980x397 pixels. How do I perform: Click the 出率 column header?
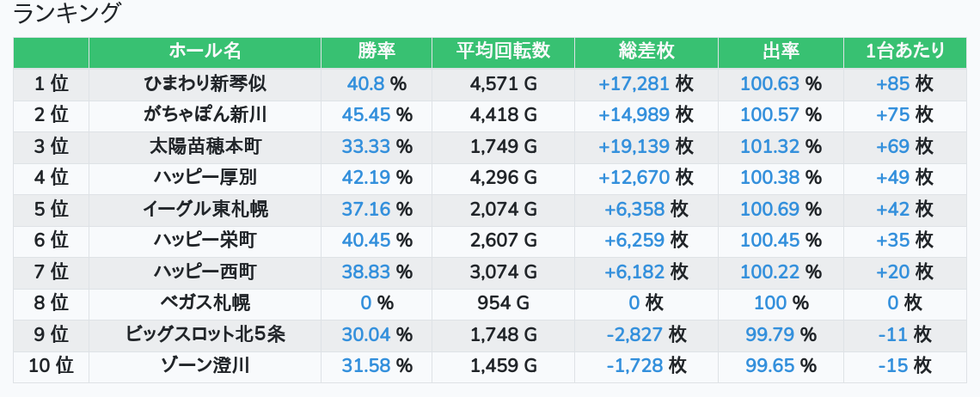781,52
